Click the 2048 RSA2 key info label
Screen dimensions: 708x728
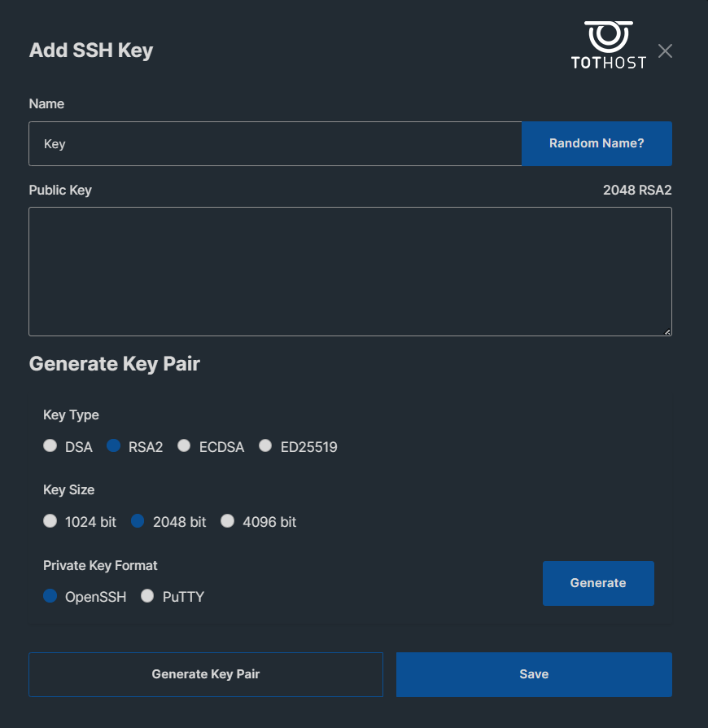point(637,190)
